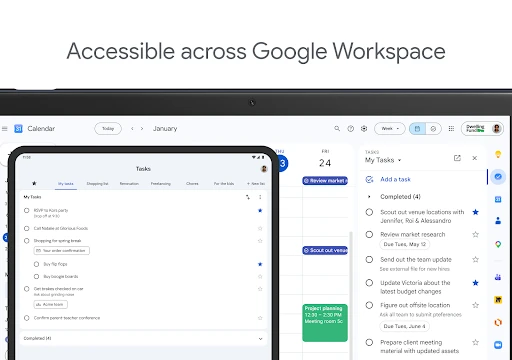Open Calendar settings gear
The image size is (512, 360).
click(364, 128)
